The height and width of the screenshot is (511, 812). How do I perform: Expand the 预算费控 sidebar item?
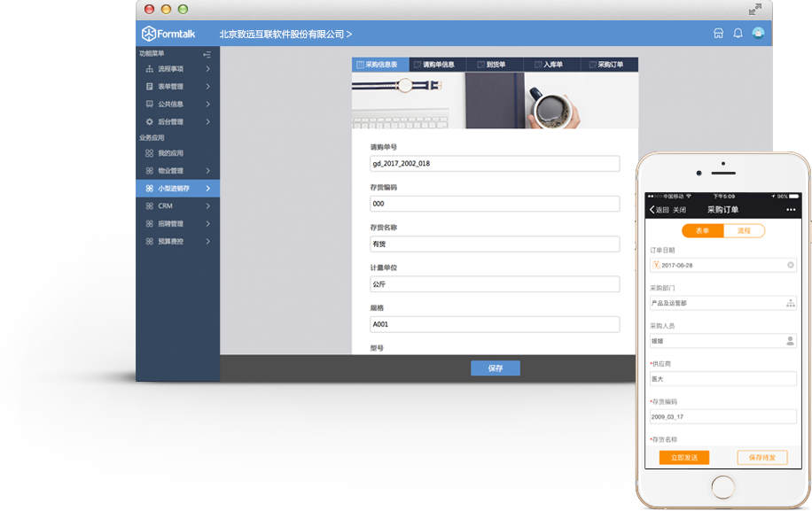pyautogui.click(x=177, y=241)
